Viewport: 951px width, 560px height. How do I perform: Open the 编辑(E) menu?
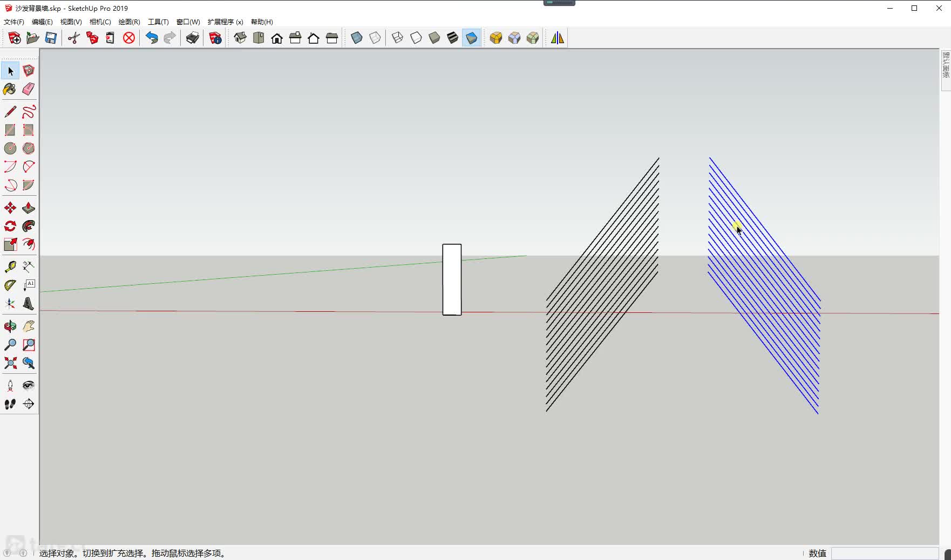coord(42,22)
